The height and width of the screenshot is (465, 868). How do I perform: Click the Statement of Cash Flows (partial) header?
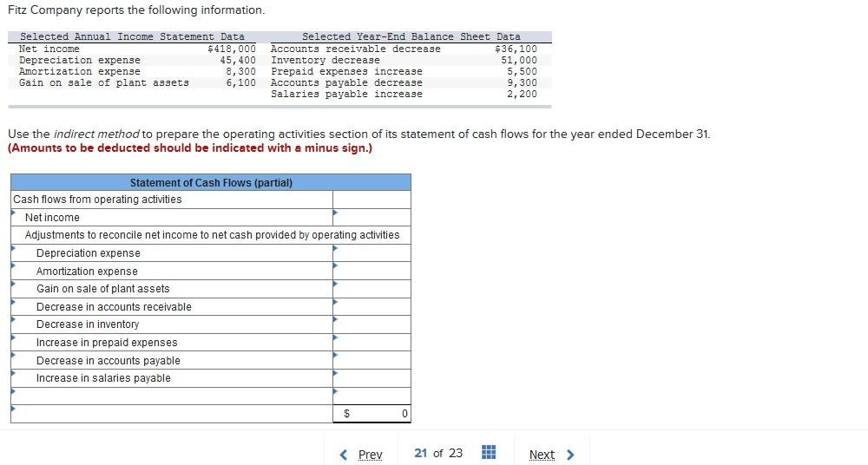click(211, 183)
